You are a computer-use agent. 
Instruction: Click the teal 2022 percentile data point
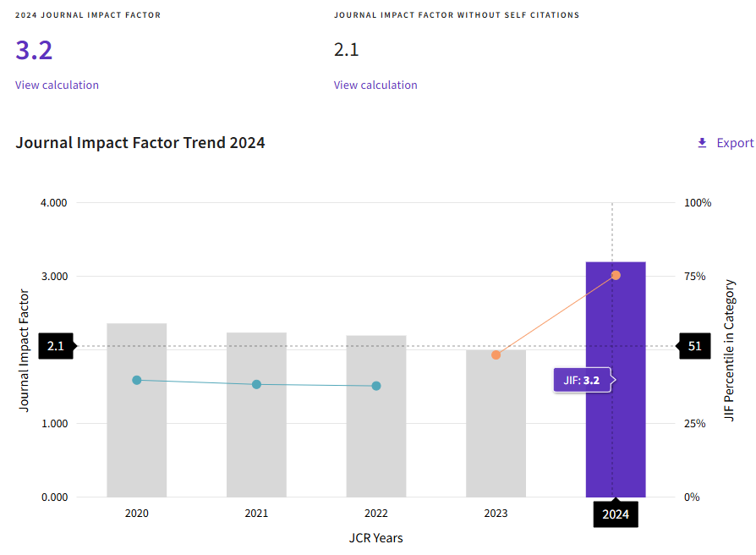click(376, 386)
